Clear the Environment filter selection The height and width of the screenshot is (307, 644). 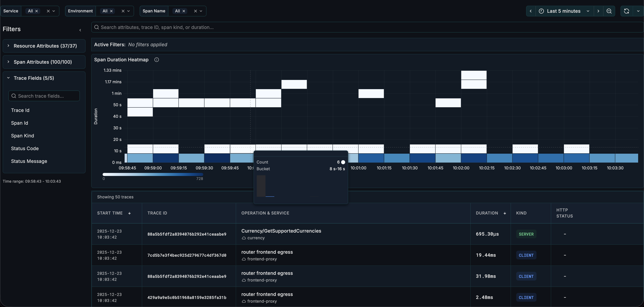coord(123,11)
